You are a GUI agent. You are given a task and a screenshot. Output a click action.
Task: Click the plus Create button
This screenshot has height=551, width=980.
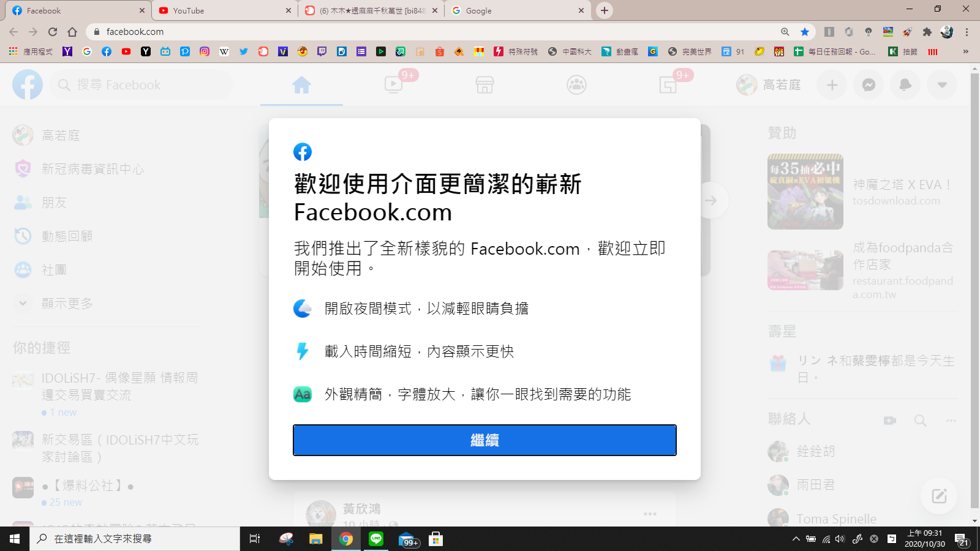click(832, 85)
